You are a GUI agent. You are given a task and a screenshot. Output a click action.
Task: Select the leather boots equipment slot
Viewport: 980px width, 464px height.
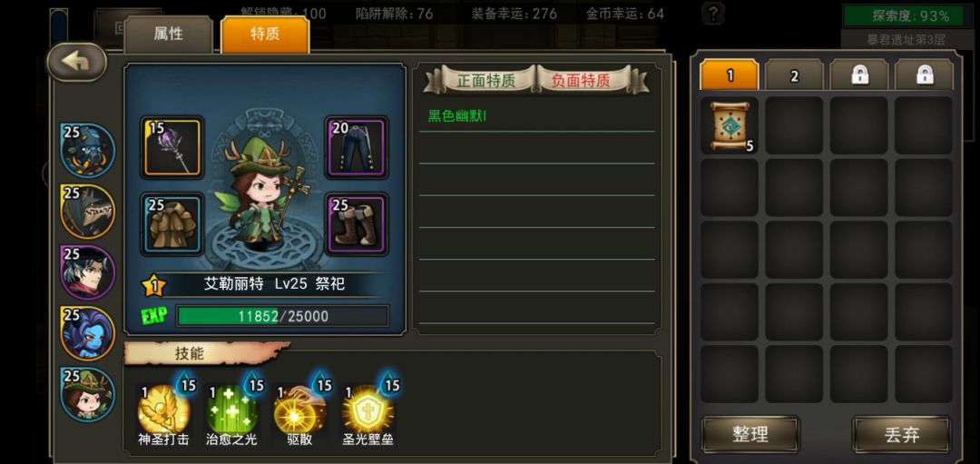pos(358,224)
